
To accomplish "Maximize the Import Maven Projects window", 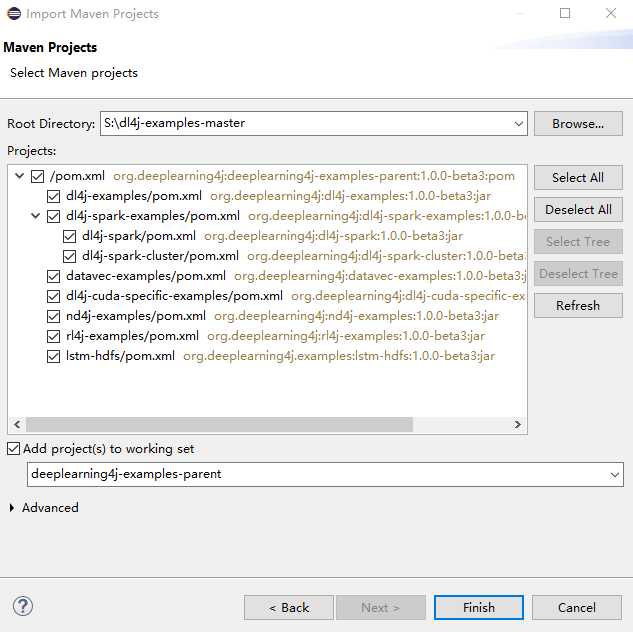I will pos(565,13).
